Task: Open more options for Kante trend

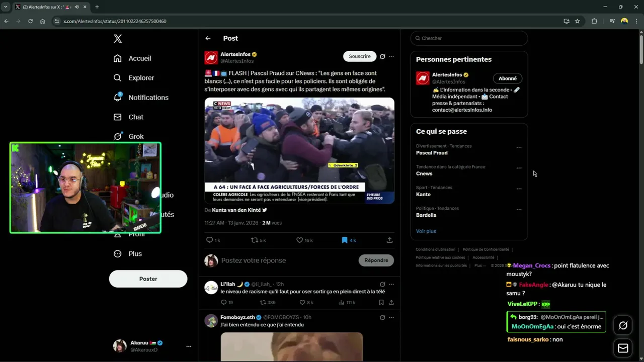Action: 519,189
